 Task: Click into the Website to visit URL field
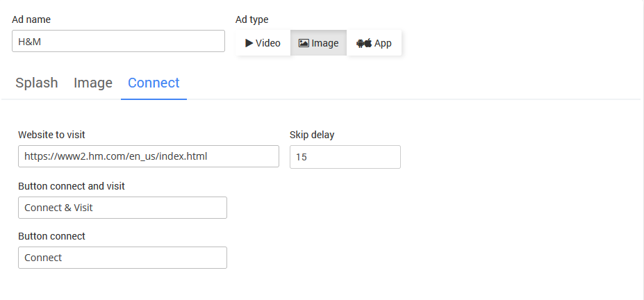pos(148,156)
